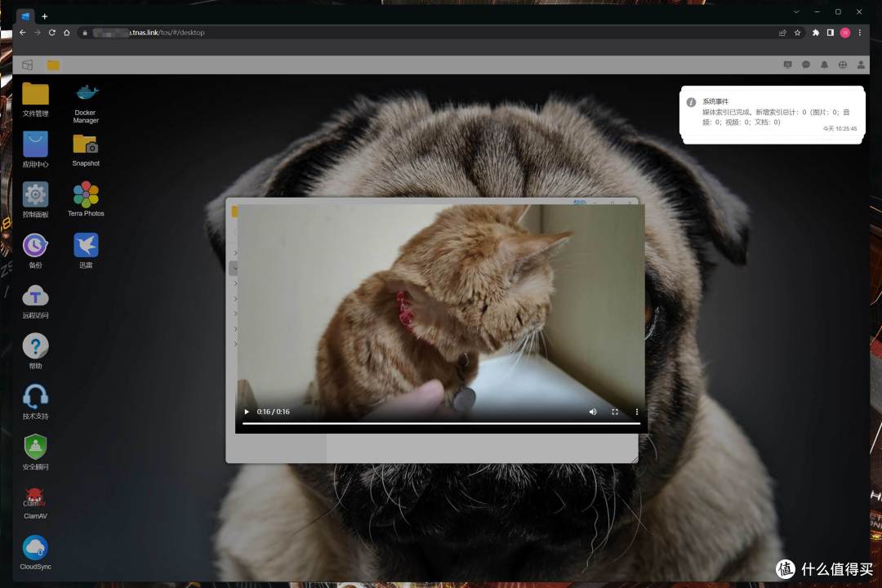Open the browser three-dot menu
The width and height of the screenshot is (882, 588).
859,33
